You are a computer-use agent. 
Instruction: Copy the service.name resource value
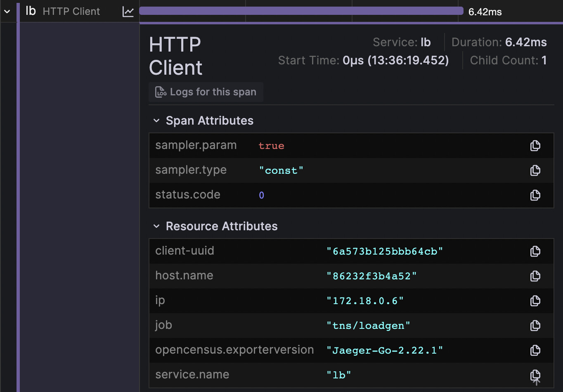tap(535, 375)
